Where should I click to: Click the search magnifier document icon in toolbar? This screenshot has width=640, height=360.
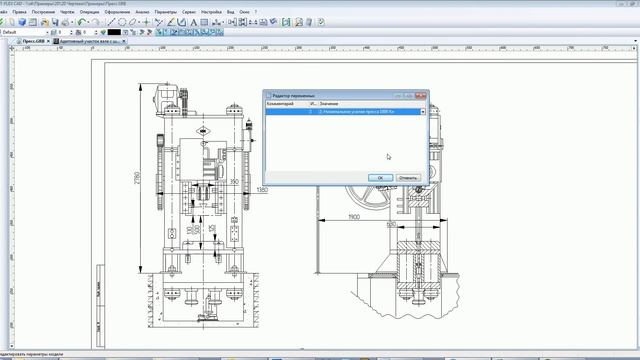pyautogui.click(x=299, y=22)
